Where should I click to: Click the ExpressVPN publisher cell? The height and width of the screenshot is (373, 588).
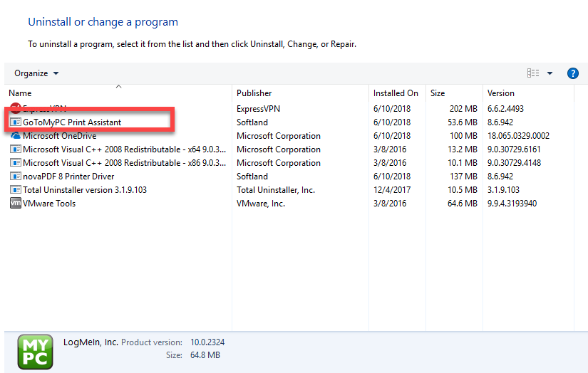(259, 109)
